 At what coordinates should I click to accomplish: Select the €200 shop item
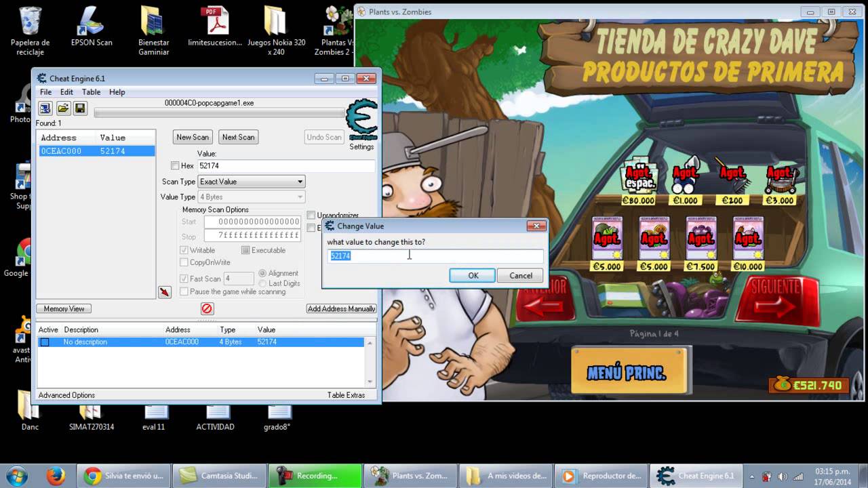click(732, 182)
